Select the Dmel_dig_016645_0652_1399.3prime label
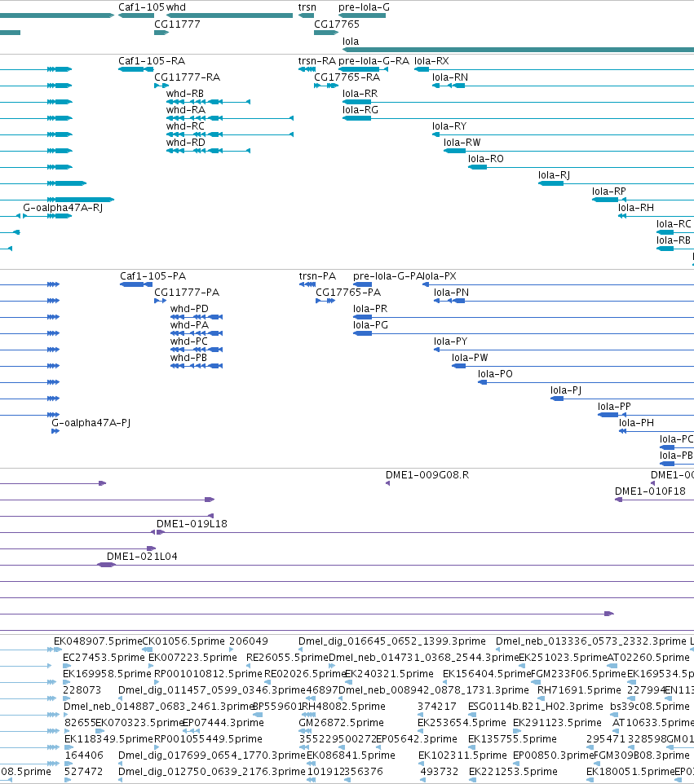Screen dimensions: 694x784 (392, 641)
